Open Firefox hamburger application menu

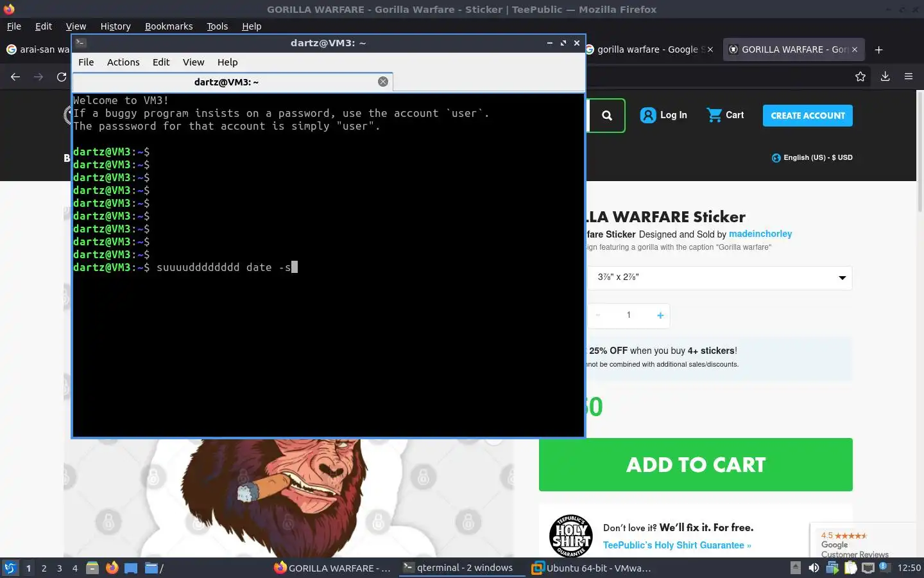click(x=909, y=77)
